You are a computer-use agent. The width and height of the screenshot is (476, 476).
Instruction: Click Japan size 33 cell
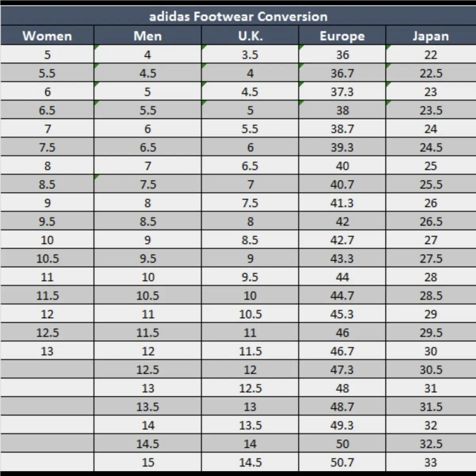pyautogui.click(x=431, y=462)
